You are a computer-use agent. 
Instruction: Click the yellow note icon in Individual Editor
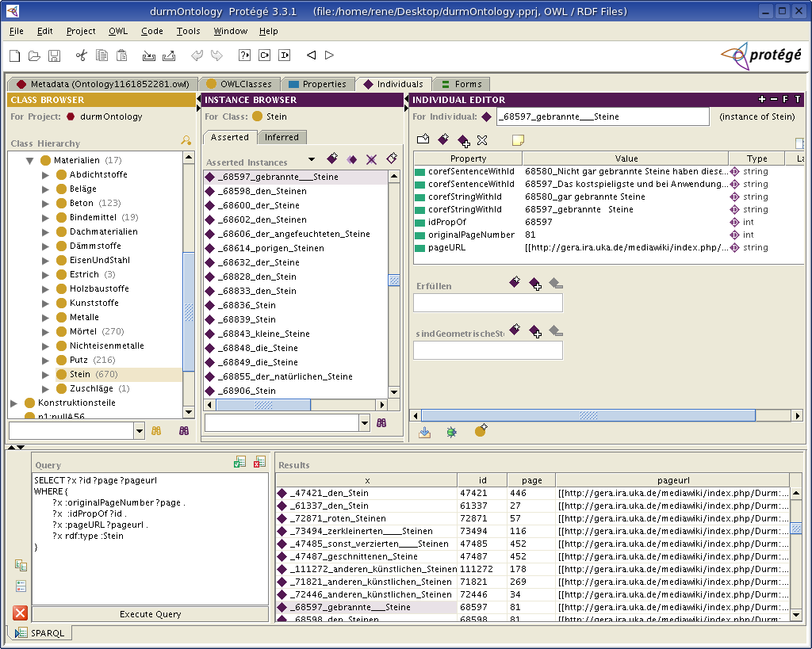tap(518, 140)
